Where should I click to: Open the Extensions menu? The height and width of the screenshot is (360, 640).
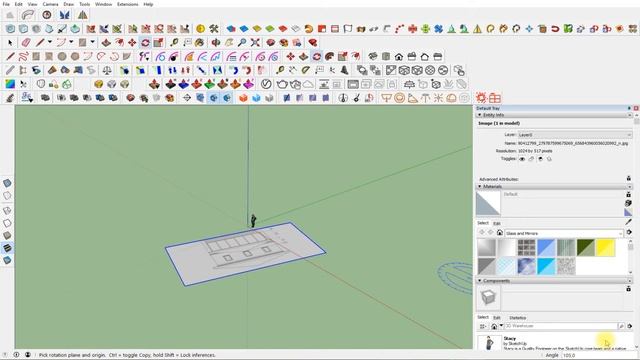pyautogui.click(x=128, y=4)
